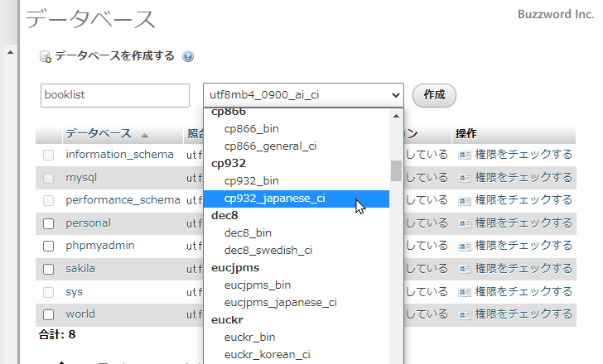Open the information_schema database link

coord(119,155)
